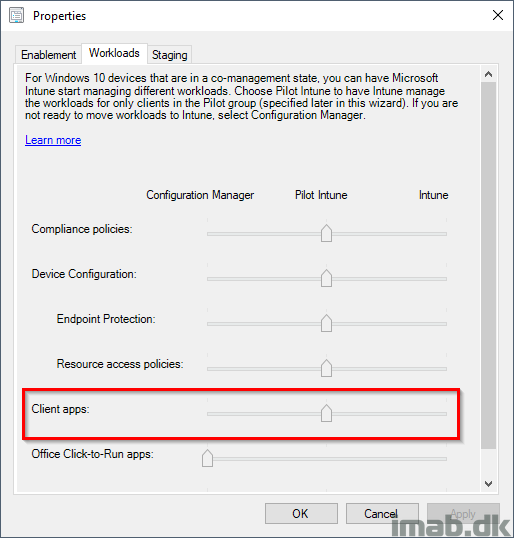514x538 pixels.
Task: Confirm changes with the OK button
Action: point(301,514)
